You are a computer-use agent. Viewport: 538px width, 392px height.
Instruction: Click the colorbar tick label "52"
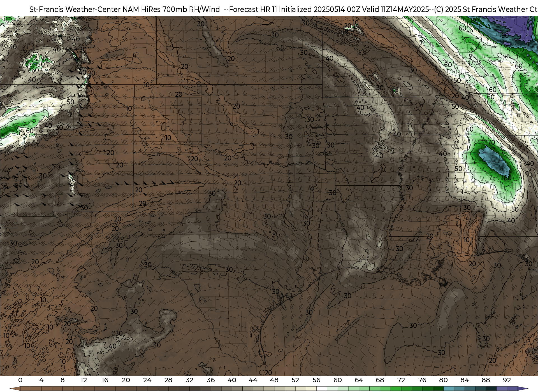(295, 380)
